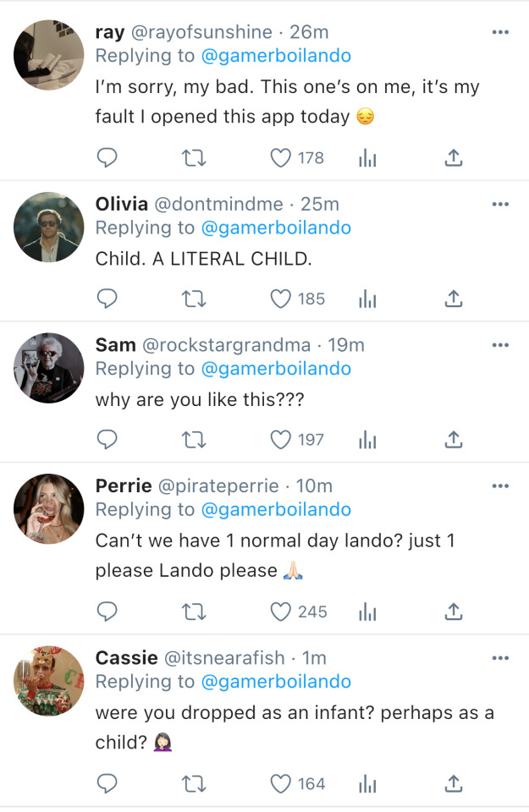
Task: View analytics for Perrie's tweet
Action: 367,612
